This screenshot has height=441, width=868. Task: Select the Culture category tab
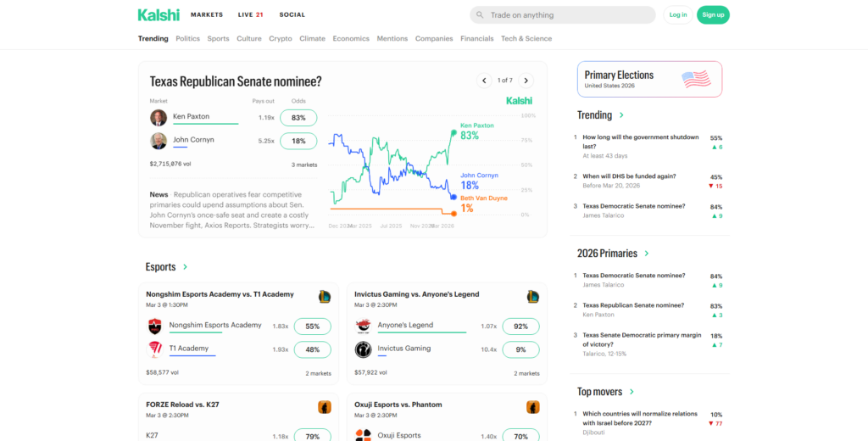click(249, 39)
